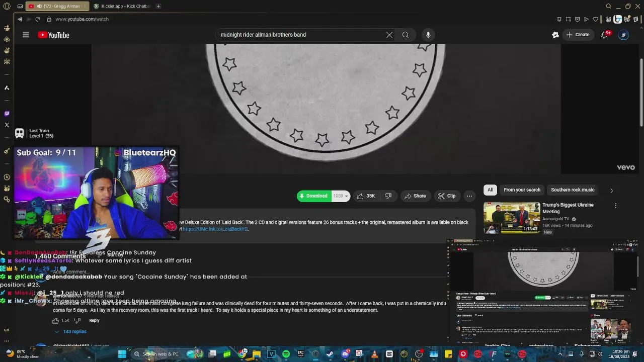
Task: Open the Opera main menu logo
Action: 7,7
